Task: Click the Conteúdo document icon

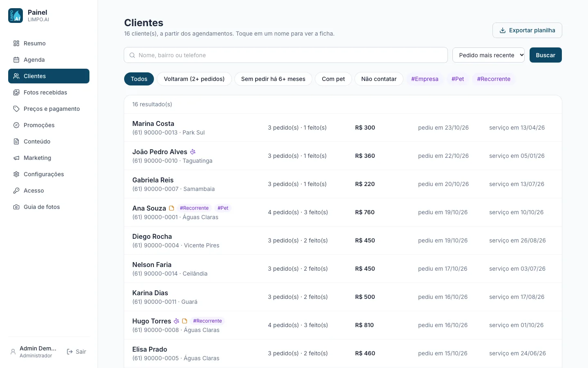Action: 16,141
